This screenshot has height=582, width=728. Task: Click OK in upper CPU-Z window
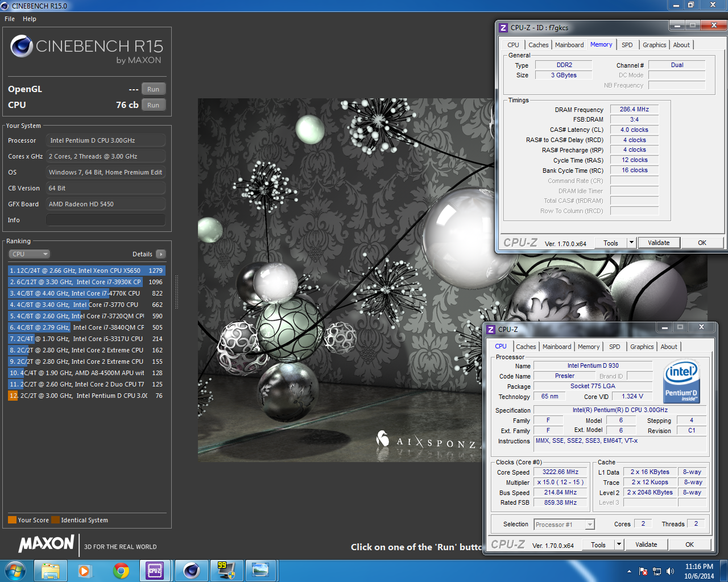pyautogui.click(x=702, y=243)
